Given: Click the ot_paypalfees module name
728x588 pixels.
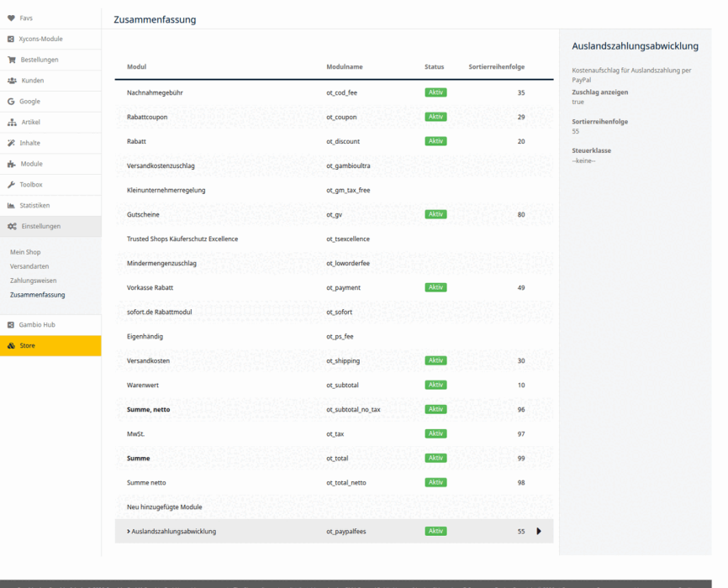Looking at the screenshot, I should pos(346,532).
